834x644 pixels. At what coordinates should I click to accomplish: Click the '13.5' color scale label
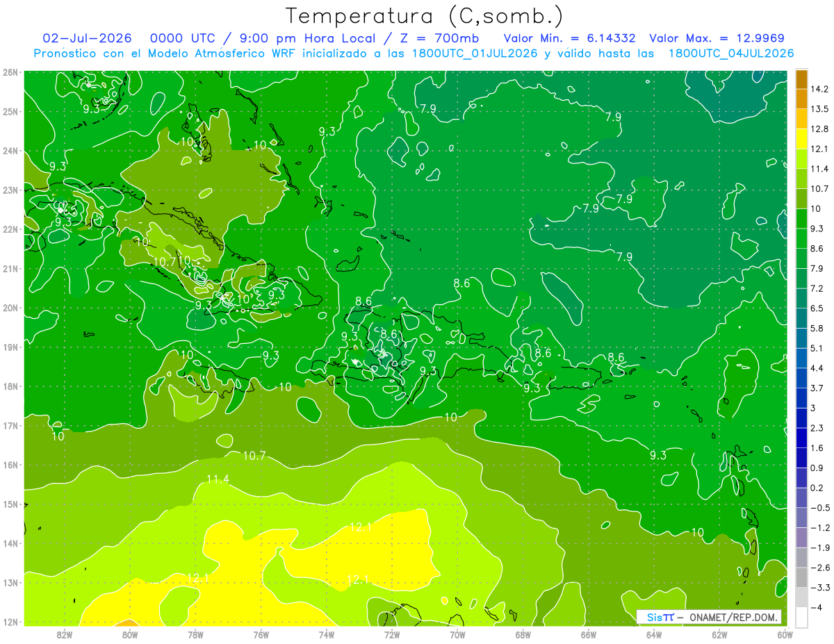pos(819,109)
